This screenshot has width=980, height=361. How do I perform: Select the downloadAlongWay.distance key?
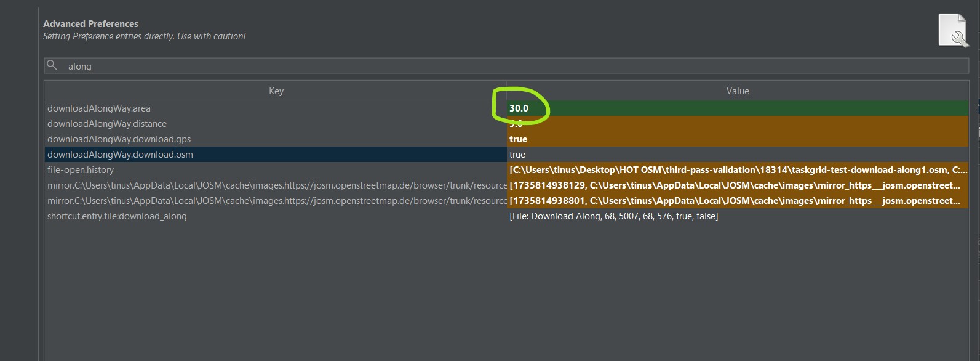[x=276, y=124]
